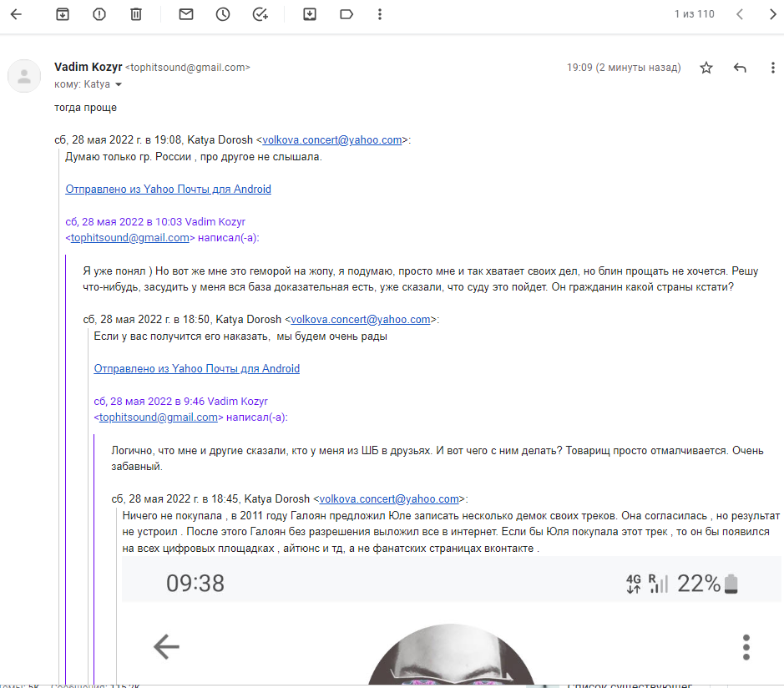Snooze this conversation
784x688 pixels.
[x=223, y=14]
